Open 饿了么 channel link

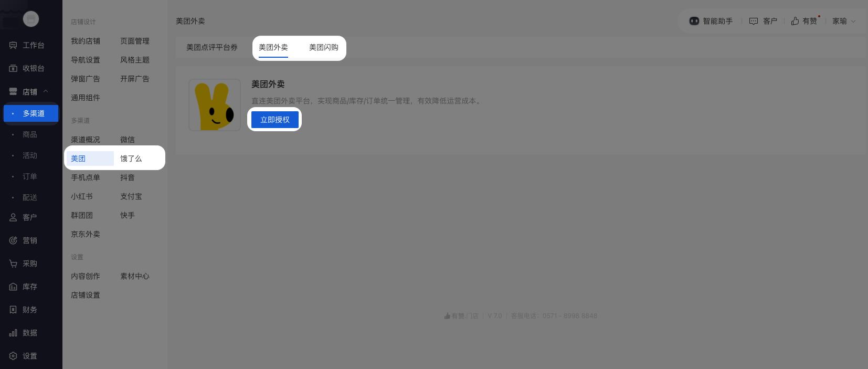(131, 159)
